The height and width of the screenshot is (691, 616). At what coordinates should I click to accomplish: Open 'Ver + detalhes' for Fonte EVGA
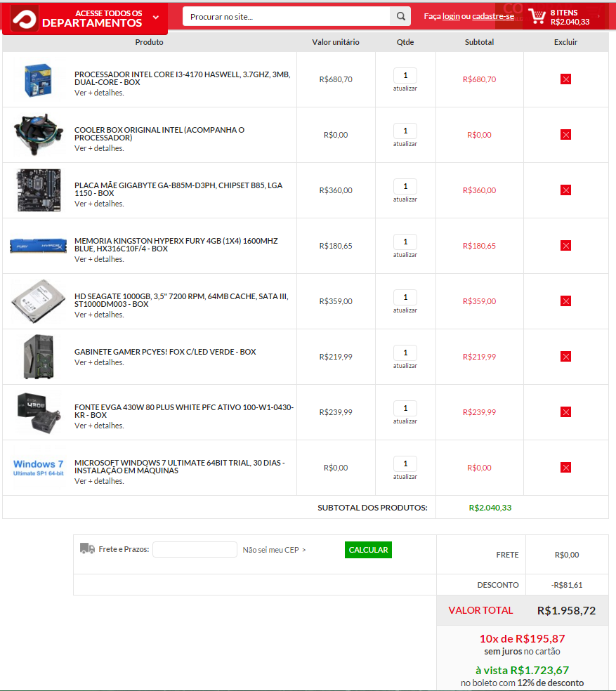[x=99, y=426]
